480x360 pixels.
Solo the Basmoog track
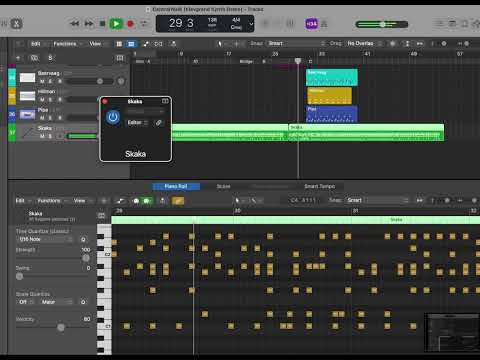(x=51, y=81)
